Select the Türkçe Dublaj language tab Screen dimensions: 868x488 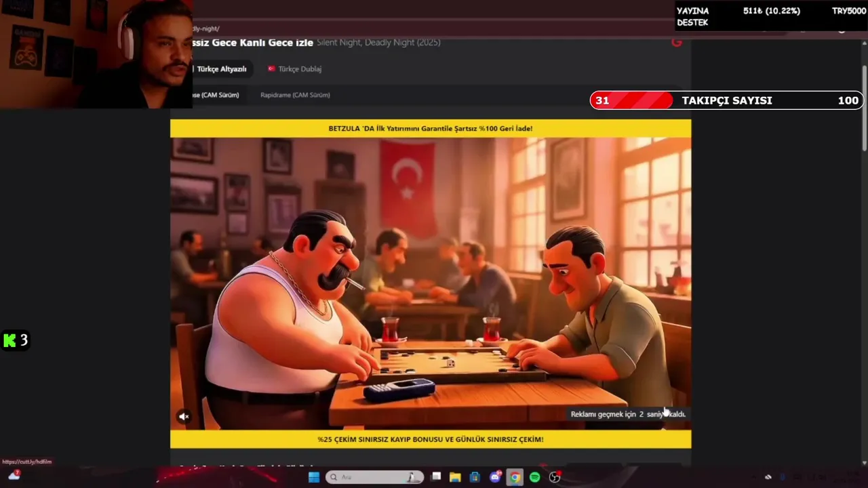(x=294, y=69)
